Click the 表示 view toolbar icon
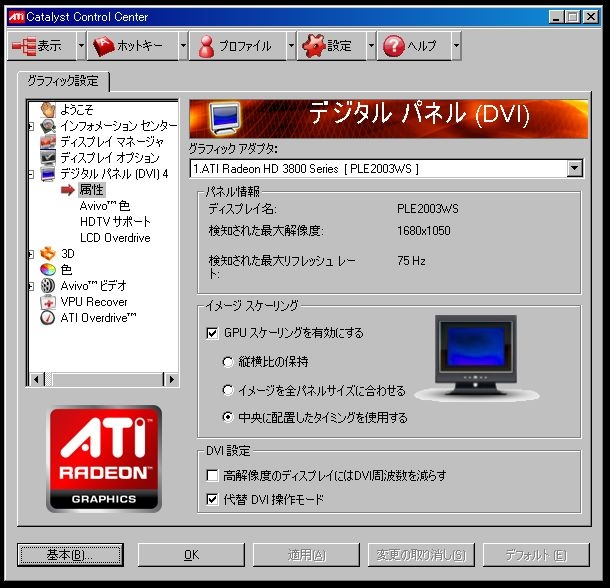The height and width of the screenshot is (588, 610). point(24,46)
